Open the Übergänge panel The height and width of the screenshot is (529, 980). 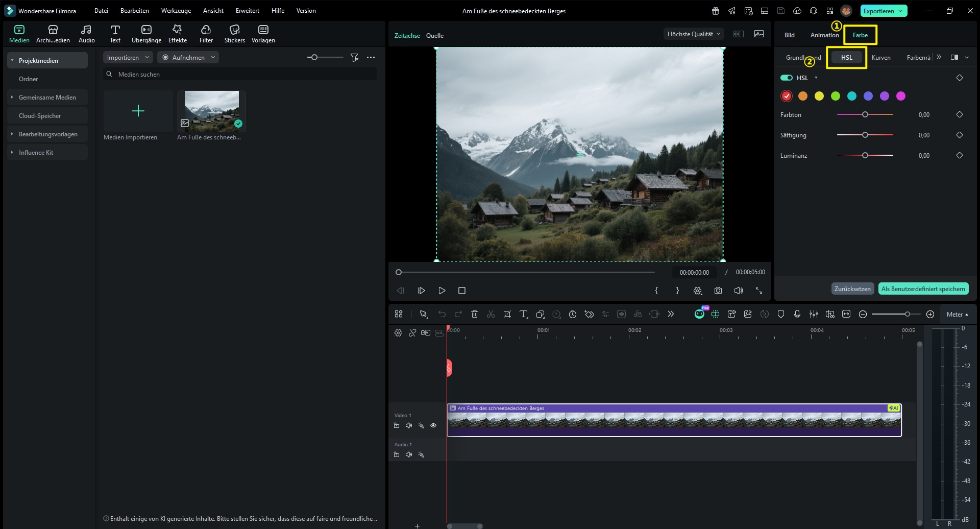coord(146,33)
